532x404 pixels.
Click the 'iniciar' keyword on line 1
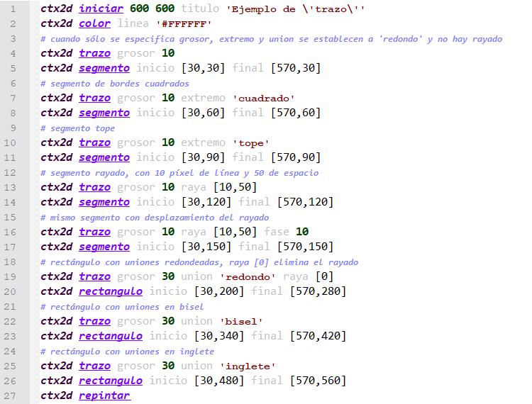coord(101,9)
